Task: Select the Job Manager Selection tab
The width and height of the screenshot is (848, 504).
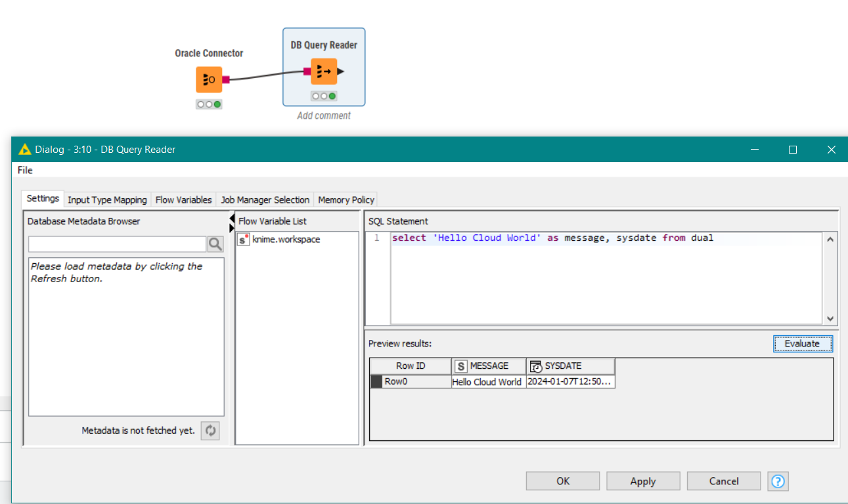Action: [265, 199]
